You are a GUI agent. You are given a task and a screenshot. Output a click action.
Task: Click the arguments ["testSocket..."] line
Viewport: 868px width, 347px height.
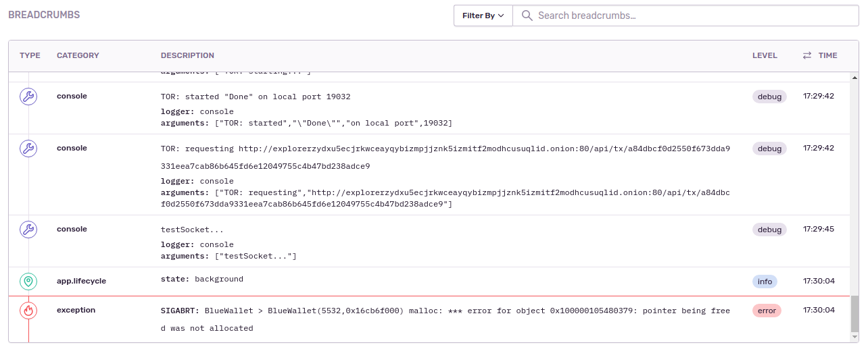click(228, 256)
